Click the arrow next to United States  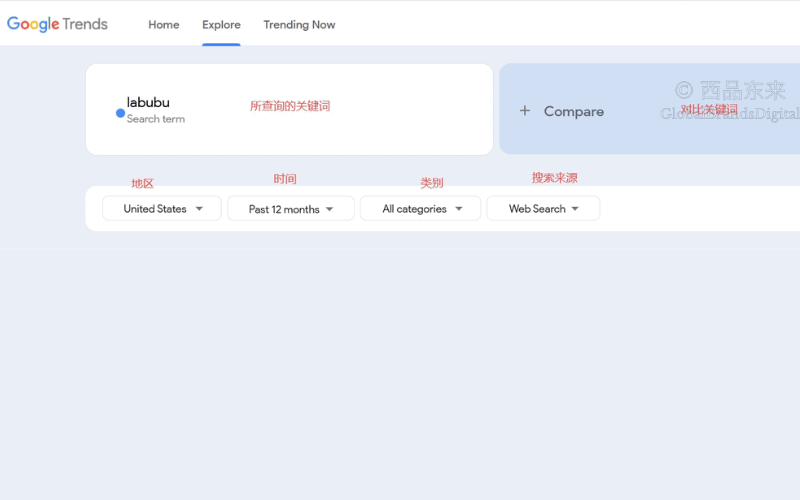pos(199,209)
